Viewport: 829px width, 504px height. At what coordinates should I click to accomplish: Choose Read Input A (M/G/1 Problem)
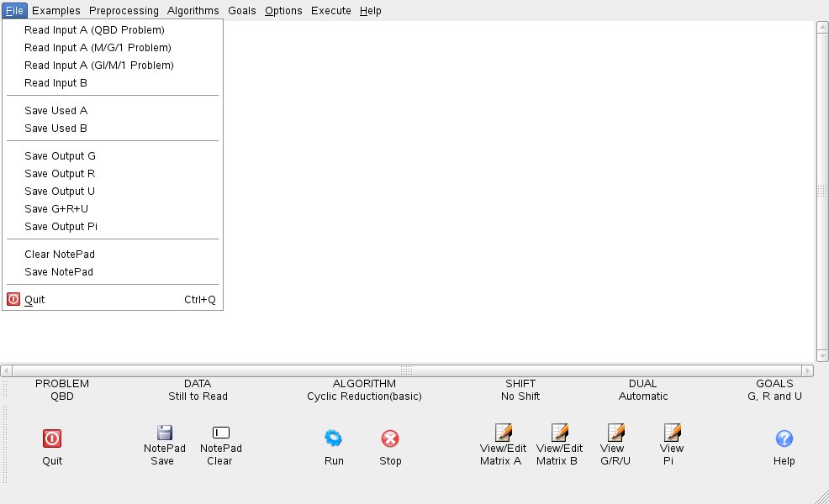(98, 48)
